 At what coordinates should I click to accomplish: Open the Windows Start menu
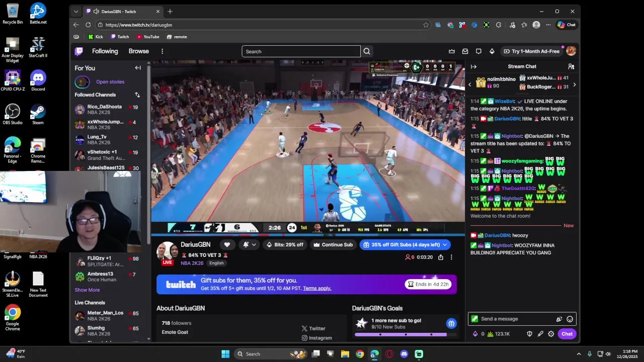[225, 354]
